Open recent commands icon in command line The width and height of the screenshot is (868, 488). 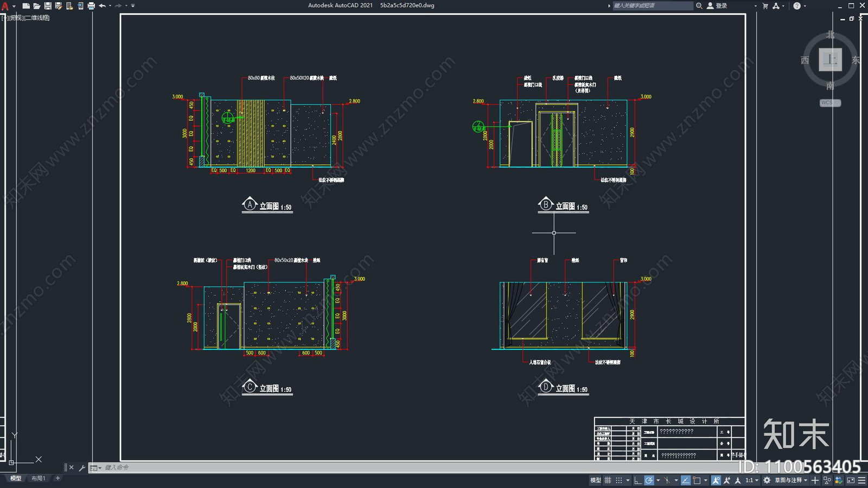point(95,467)
